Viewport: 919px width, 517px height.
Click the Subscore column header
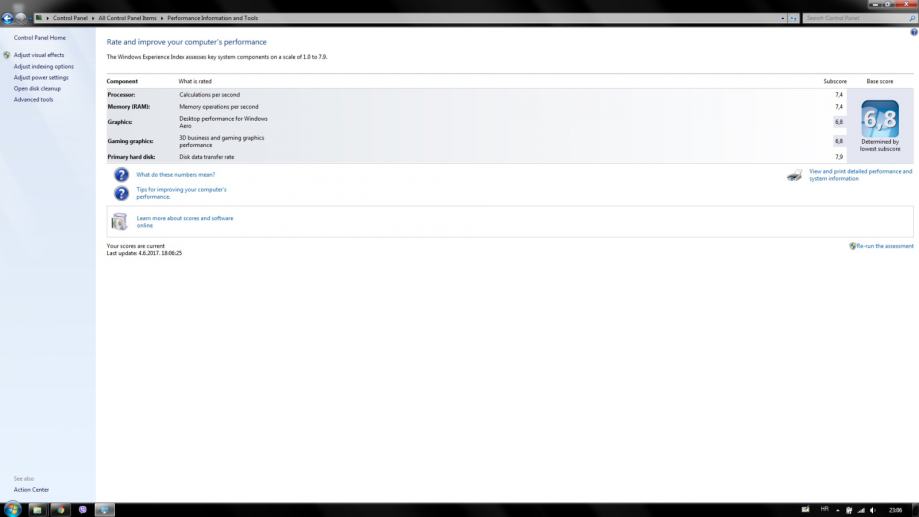point(835,81)
